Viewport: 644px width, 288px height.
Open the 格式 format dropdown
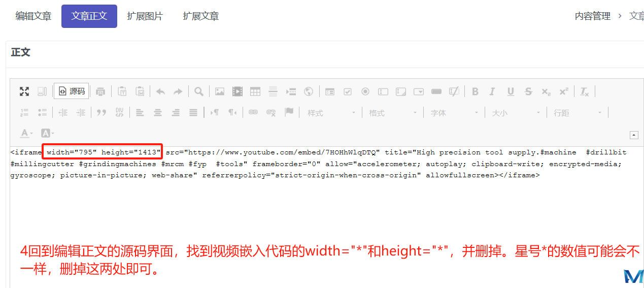tap(392, 113)
